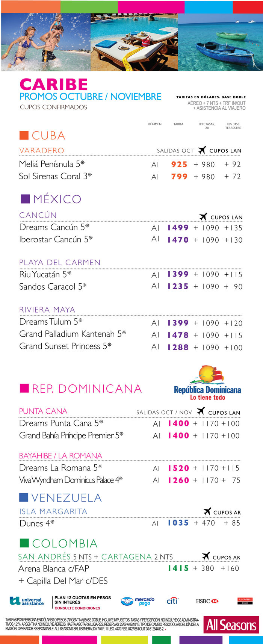Click the República Dominicana sun logo
The image size is (263, 644).
click(x=207, y=383)
